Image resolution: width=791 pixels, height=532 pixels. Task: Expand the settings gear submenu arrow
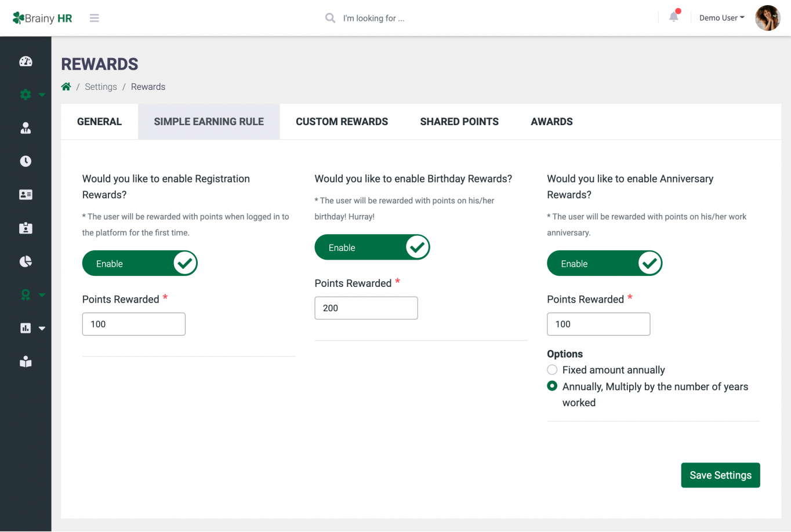[x=42, y=94]
